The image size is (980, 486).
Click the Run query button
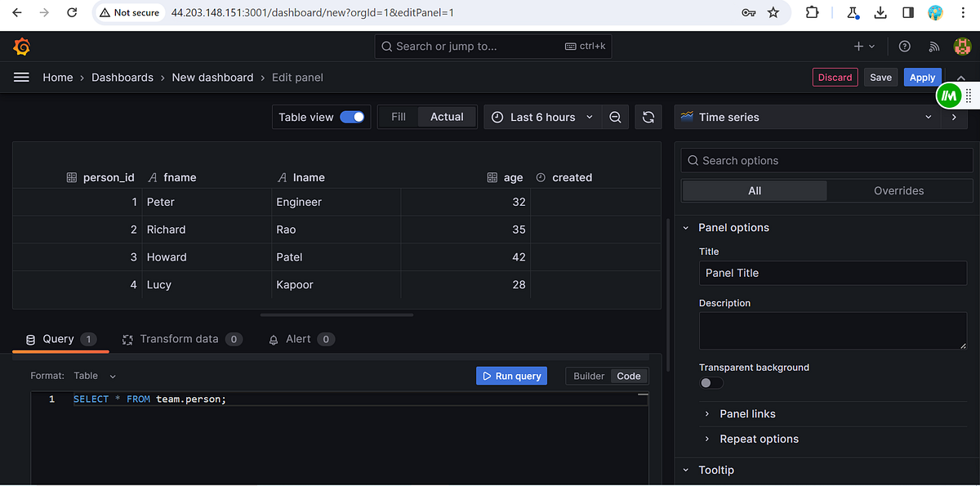click(511, 376)
